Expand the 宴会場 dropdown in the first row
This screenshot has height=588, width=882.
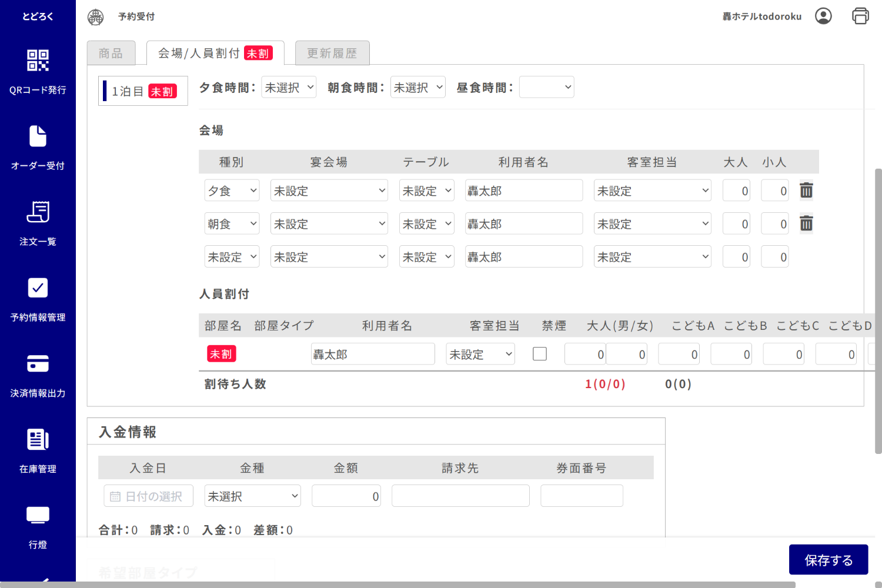pos(329,190)
